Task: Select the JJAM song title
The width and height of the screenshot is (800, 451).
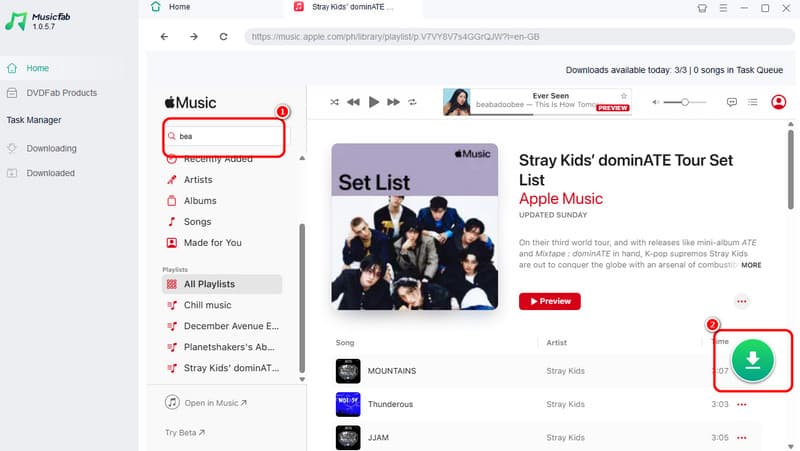Action: point(378,438)
